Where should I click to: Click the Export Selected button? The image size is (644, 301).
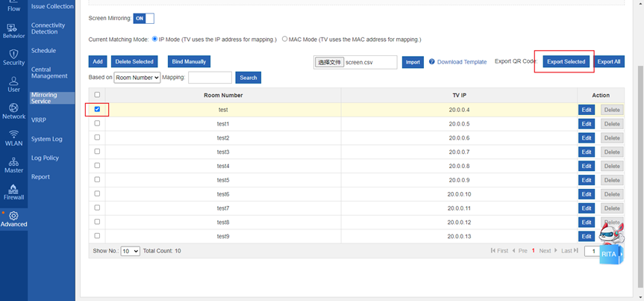pos(566,62)
